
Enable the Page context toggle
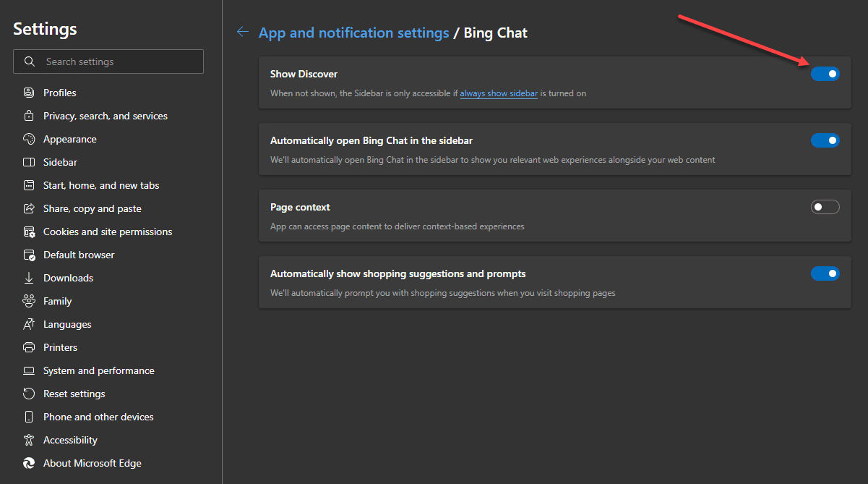click(825, 207)
